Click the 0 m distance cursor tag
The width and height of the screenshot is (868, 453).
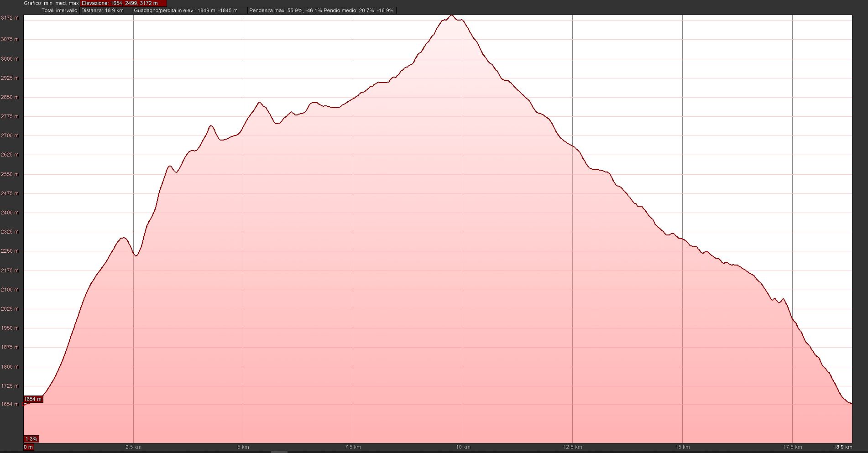(x=28, y=447)
